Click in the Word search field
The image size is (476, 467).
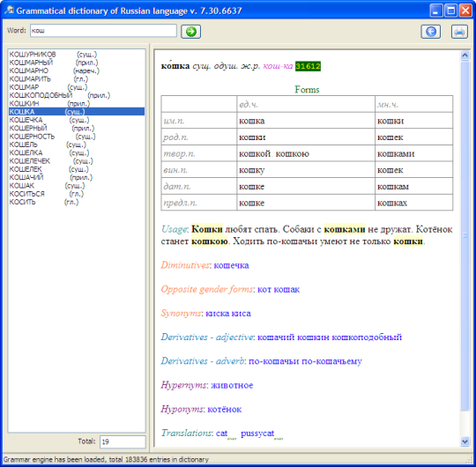pyautogui.click(x=103, y=31)
